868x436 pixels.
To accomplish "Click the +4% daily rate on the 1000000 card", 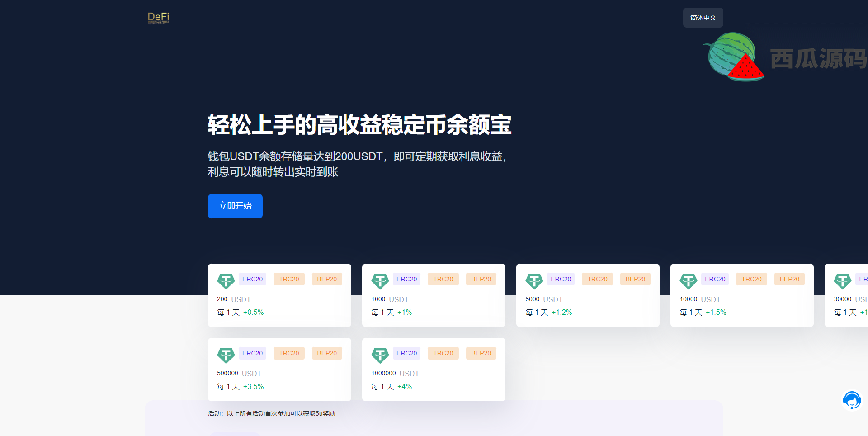I will pos(405,386).
